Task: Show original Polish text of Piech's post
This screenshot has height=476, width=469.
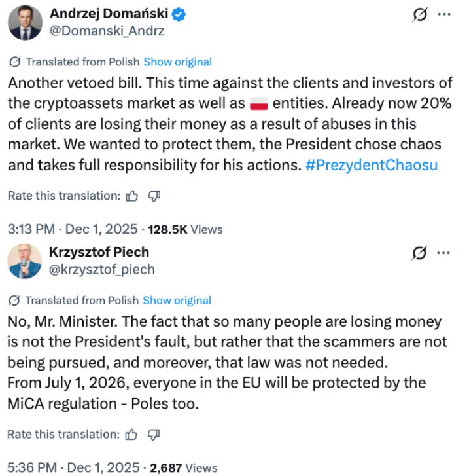Action: click(177, 301)
